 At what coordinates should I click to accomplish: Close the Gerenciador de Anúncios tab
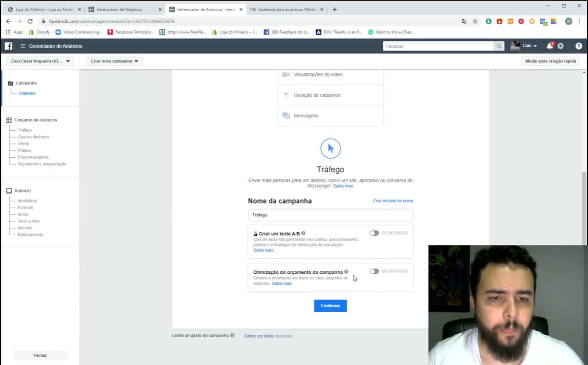coord(241,9)
